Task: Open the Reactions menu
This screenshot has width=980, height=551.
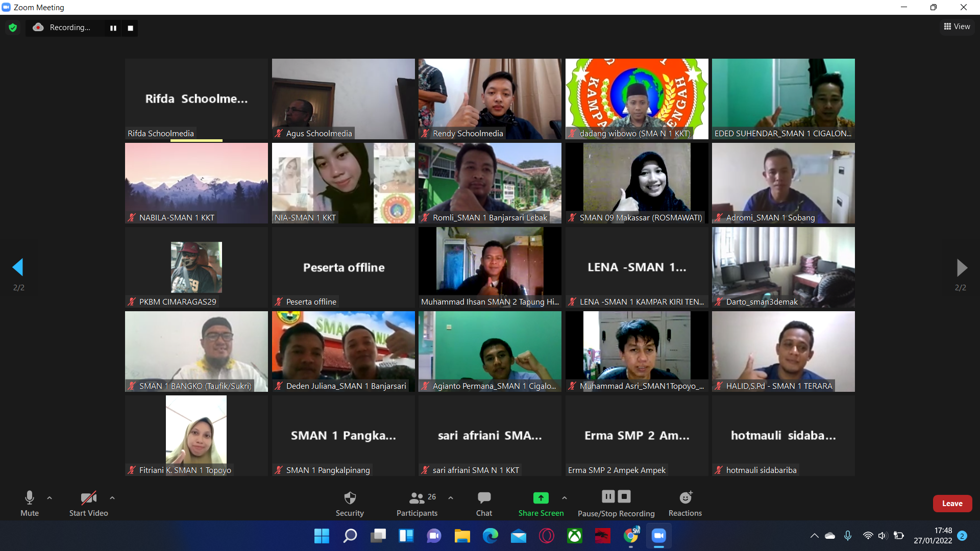Action: click(x=685, y=503)
